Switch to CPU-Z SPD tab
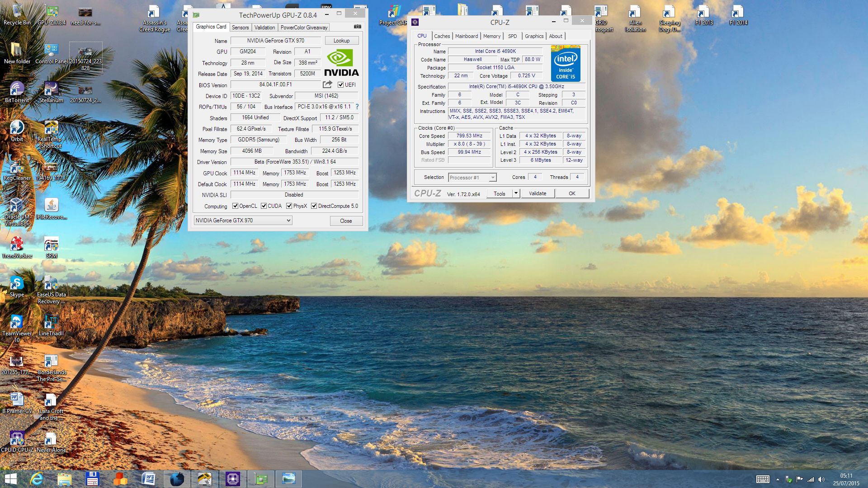 point(512,36)
